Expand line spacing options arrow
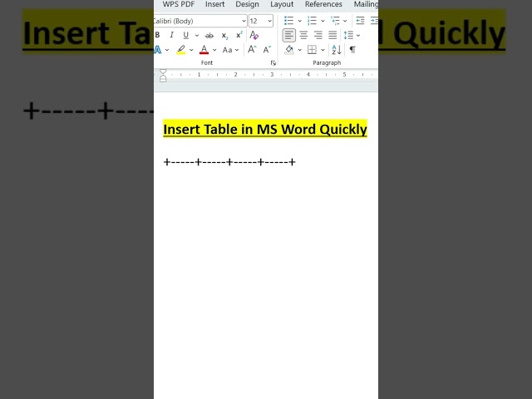This screenshot has width=532, height=399. click(x=358, y=35)
